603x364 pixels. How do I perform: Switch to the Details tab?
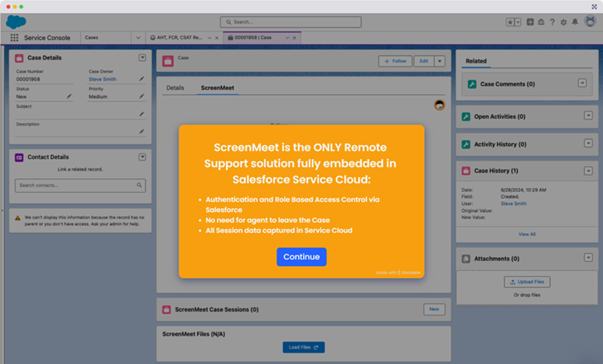point(175,88)
